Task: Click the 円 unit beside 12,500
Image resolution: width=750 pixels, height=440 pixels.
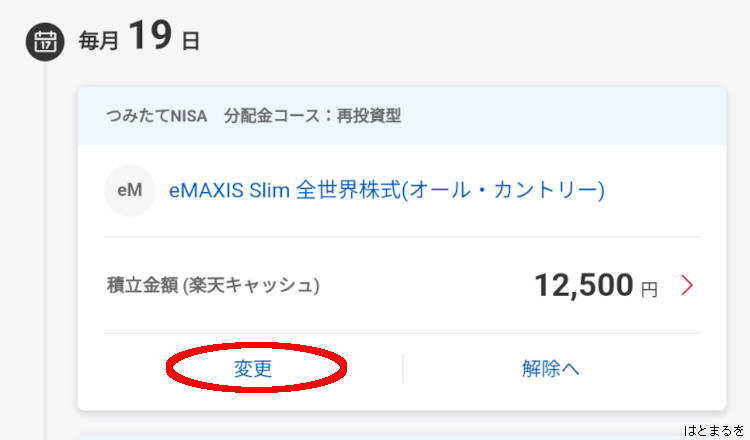Action: [649, 289]
